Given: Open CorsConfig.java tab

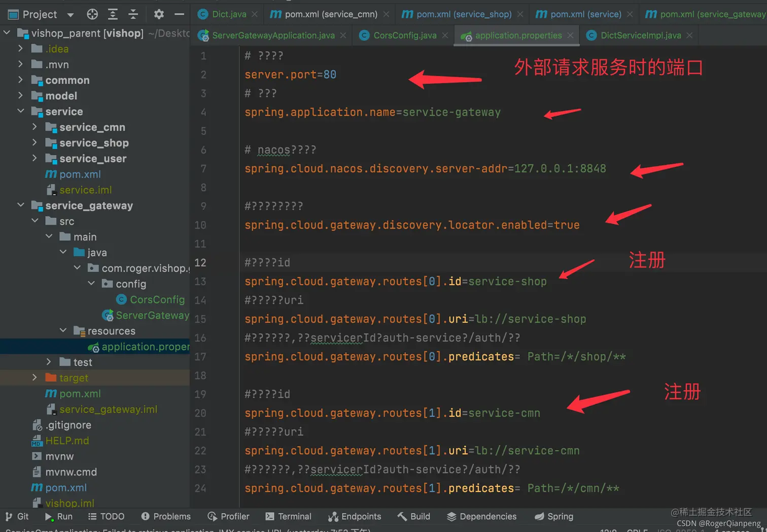Looking at the screenshot, I should [405, 36].
